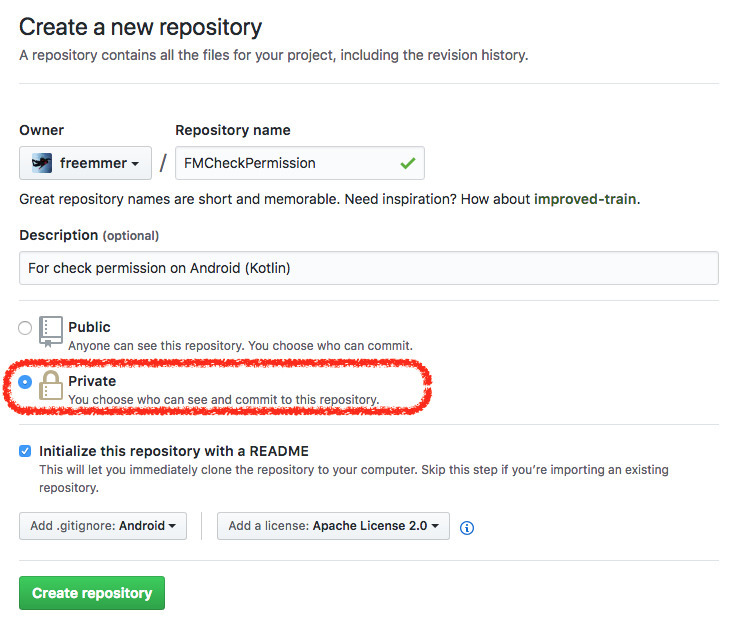Click the 'Create a new repository' heading
The height and width of the screenshot is (632, 742).
pos(141,27)
